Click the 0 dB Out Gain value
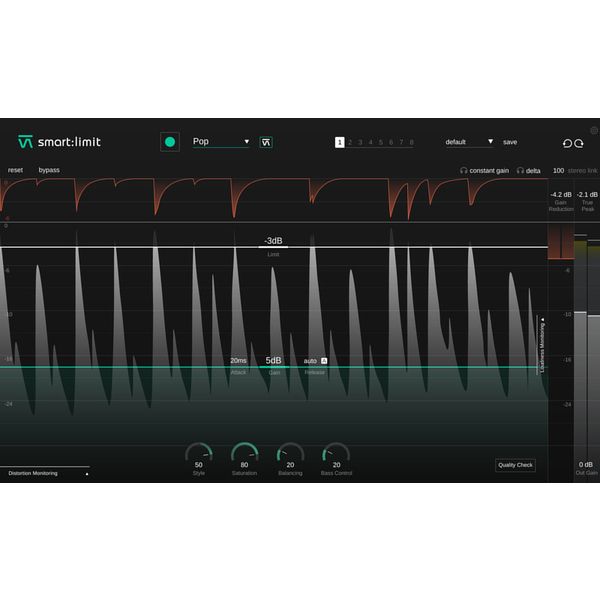This screenshot has width=600, height=600. pos(585,465)
